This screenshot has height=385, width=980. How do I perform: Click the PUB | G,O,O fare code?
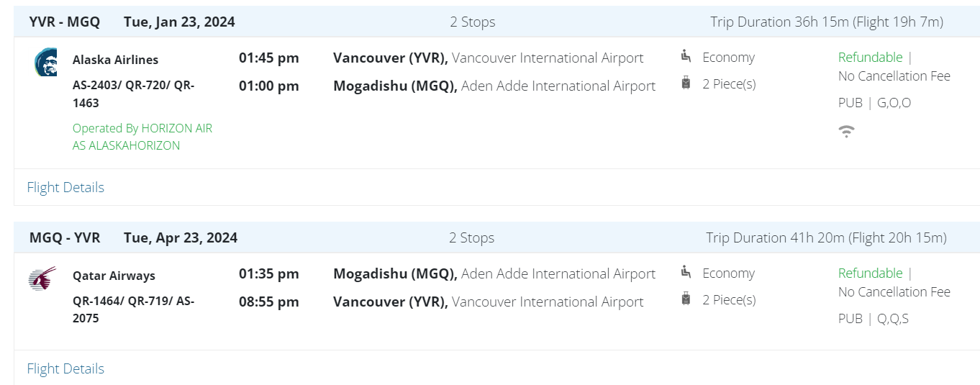(874, 103)
